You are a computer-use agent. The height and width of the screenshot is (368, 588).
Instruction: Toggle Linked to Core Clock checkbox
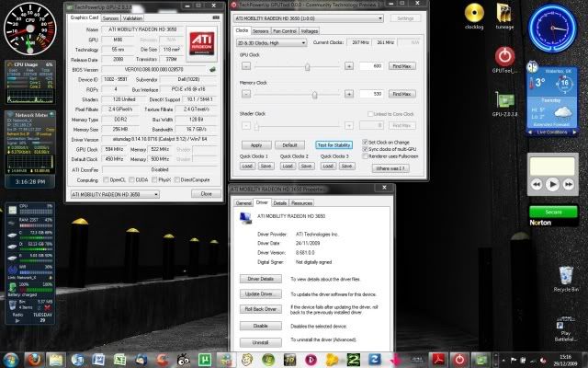click(370, 114)
